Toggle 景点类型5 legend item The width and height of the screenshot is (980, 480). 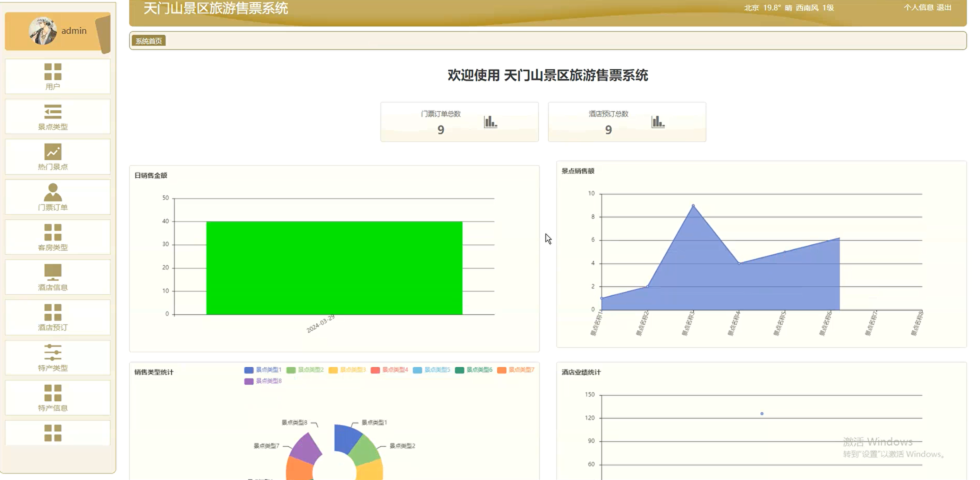tap(432, 370)
